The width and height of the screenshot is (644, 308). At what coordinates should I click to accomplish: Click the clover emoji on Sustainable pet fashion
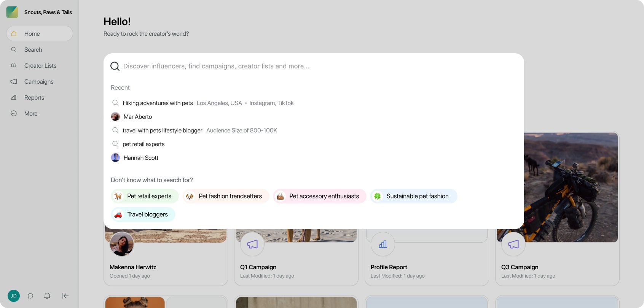pyautogui.click(x=377, y=196)
